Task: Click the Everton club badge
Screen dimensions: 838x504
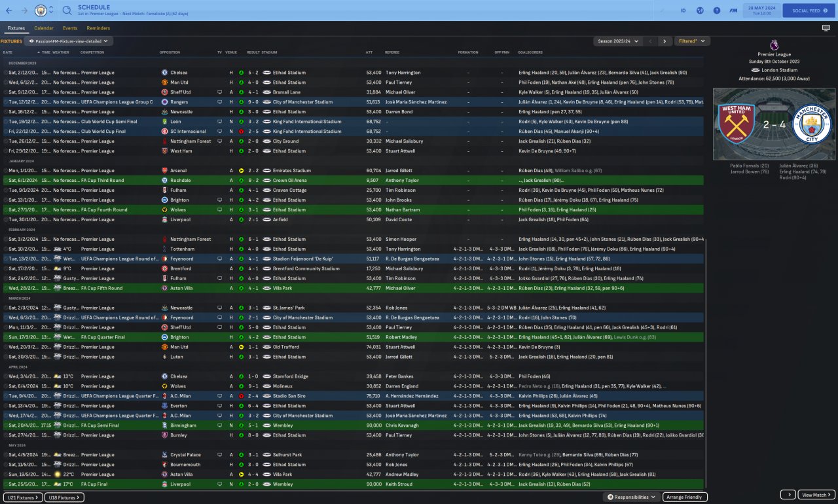Action: pyautogui.click(x=164, y=406)
